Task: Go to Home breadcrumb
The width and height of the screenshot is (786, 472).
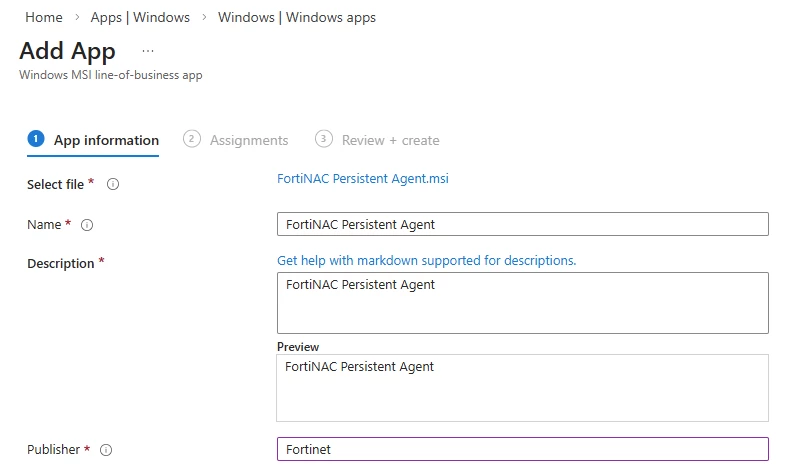Action: pyautogui.click(x=44, y=17)
